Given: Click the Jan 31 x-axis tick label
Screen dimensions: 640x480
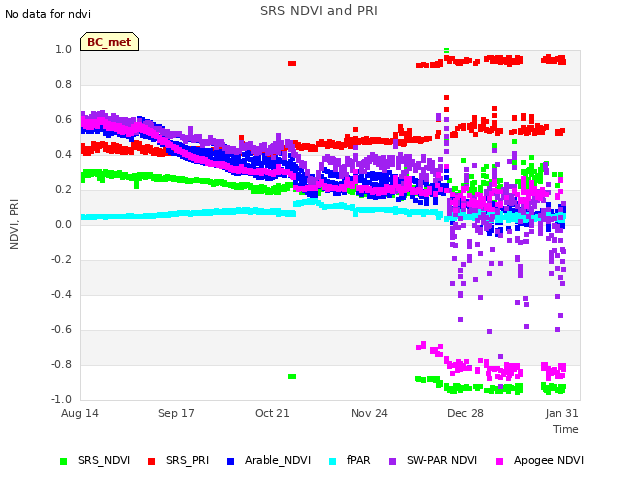Looking at the screenshot, I should pos(562,413).
